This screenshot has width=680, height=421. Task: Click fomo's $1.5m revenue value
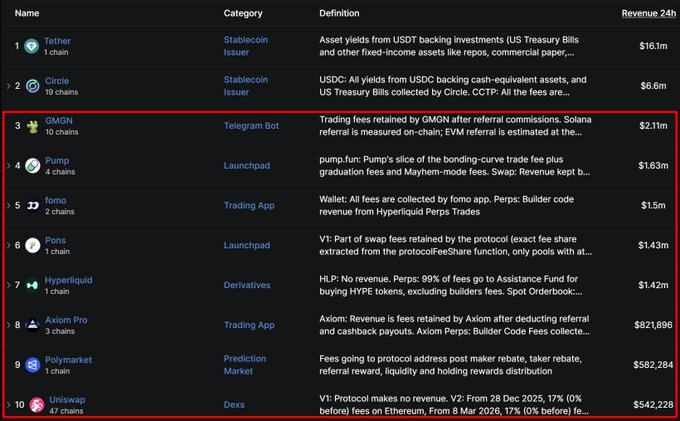pos(653,206)
